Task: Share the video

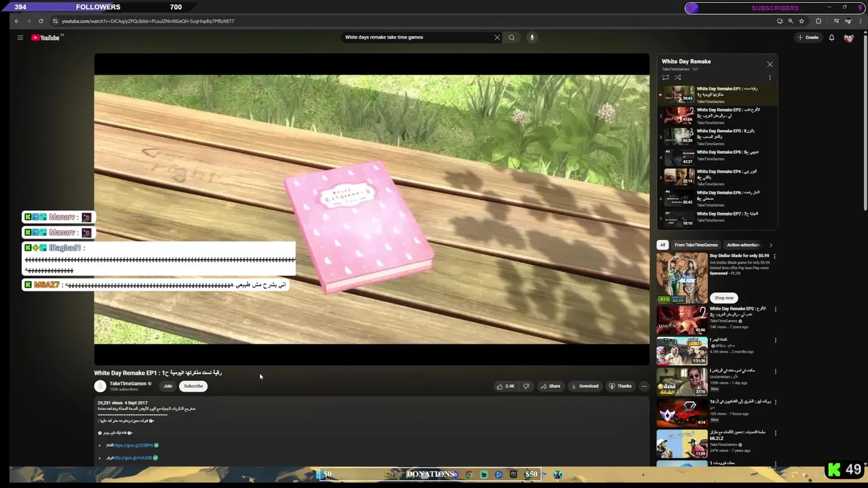Action: coord(550,386)
